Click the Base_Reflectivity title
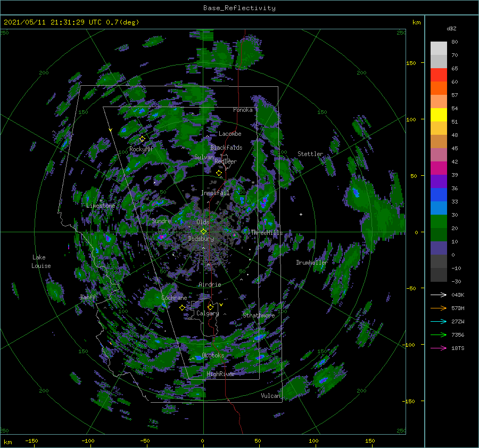 [240, 8]
